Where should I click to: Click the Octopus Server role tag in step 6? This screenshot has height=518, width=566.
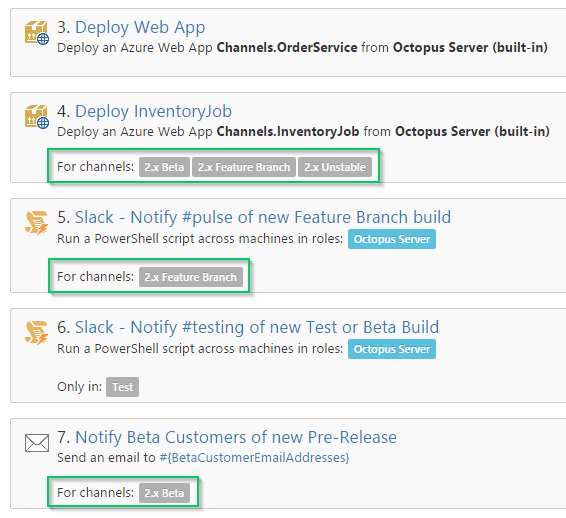pyautogui.click(x=392, y=349)
